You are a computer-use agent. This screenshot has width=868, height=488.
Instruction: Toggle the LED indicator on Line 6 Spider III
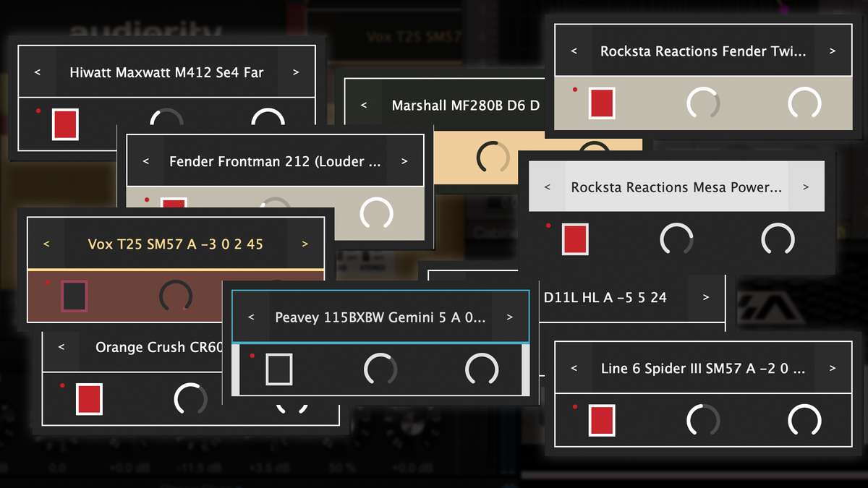[574, 406]
